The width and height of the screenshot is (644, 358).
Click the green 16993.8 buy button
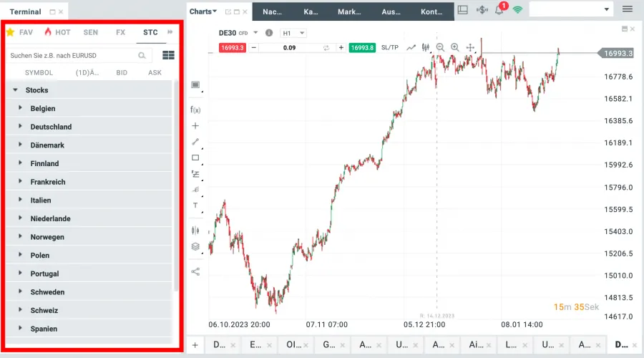point(362,48)
